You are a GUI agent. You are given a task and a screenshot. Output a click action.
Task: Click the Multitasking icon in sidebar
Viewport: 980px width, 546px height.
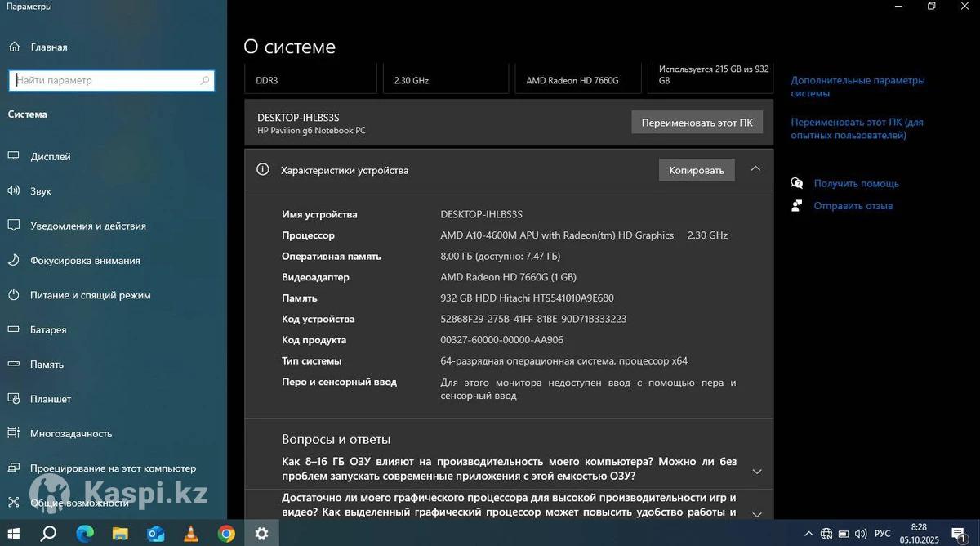(14, 433)
